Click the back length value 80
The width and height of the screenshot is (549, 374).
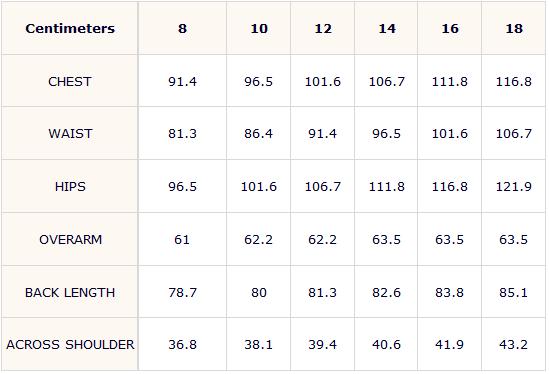point(259,293)
